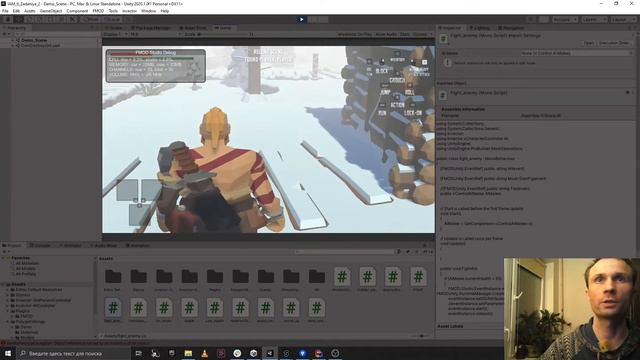This screenshot has height=360, width=640.
Task: Select the Editor Default Resources folder
Action: click(x=38, y=289)
